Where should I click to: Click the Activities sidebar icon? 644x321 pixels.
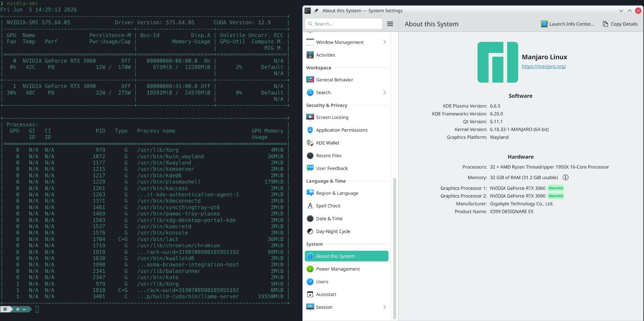coord(310,55)
